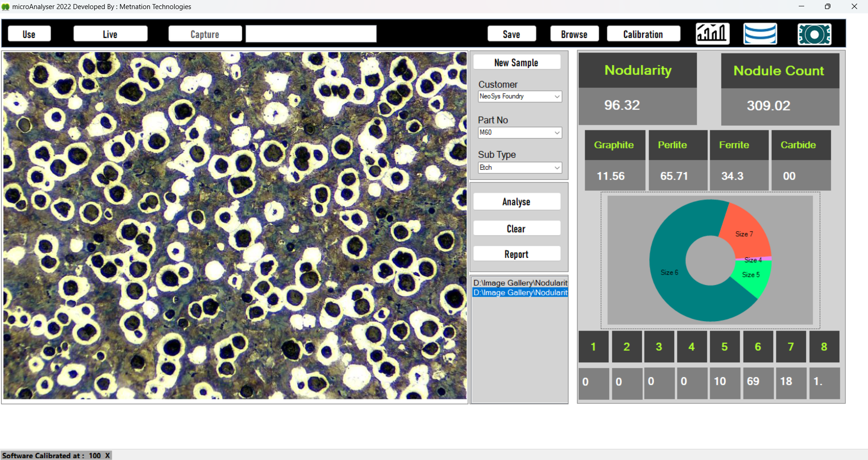Click in the empty toolbar text field
This screenshot has height=460, width=868.
click(x=311, y=34)
